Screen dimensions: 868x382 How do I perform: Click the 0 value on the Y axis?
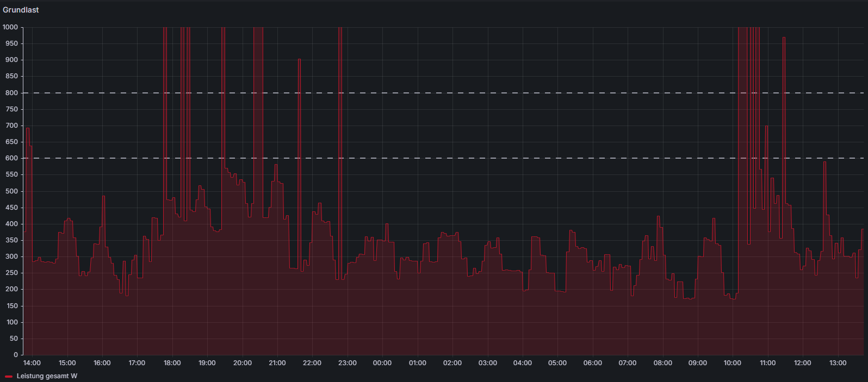point(16,355)
